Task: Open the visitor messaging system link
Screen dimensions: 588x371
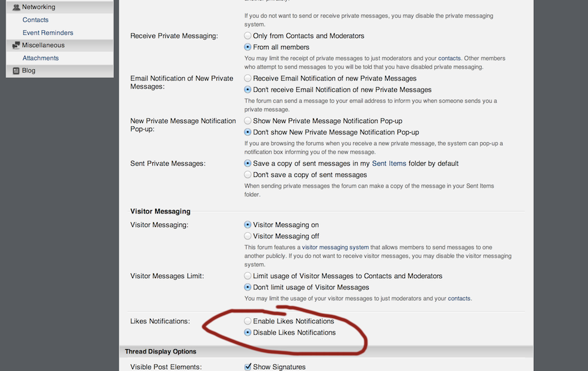Action: click(335, 248)
